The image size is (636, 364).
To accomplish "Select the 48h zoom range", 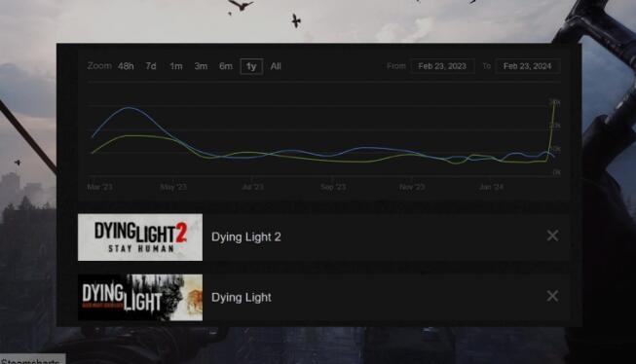I will [126, 66].
